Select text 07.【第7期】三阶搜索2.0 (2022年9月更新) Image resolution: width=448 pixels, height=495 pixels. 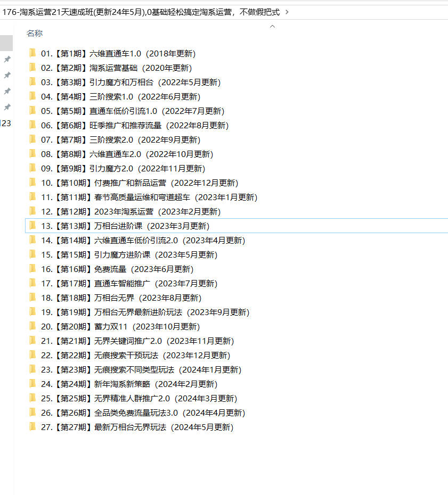tap(121, 140)
